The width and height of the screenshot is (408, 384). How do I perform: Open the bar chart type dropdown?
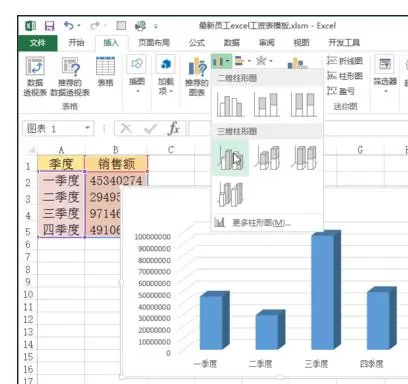tap(243, 61)
